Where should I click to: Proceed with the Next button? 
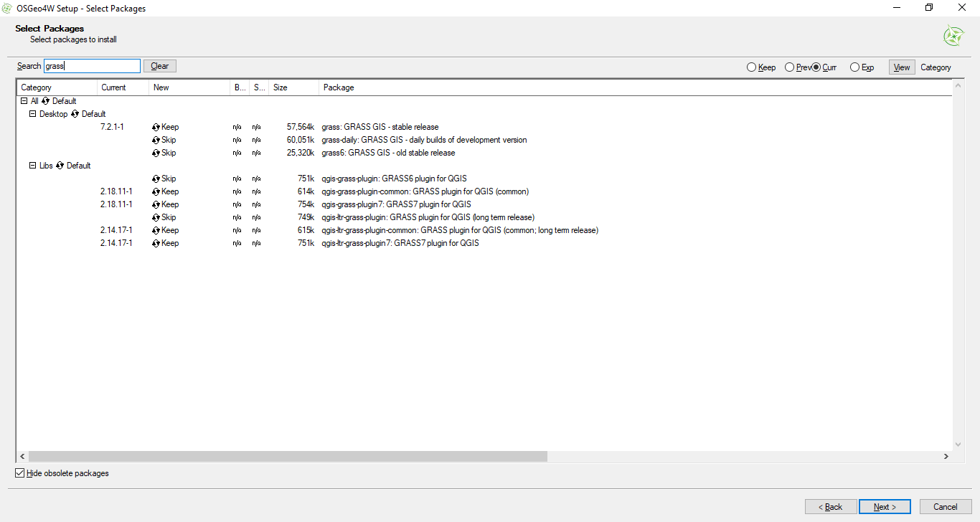coord(885,507)
